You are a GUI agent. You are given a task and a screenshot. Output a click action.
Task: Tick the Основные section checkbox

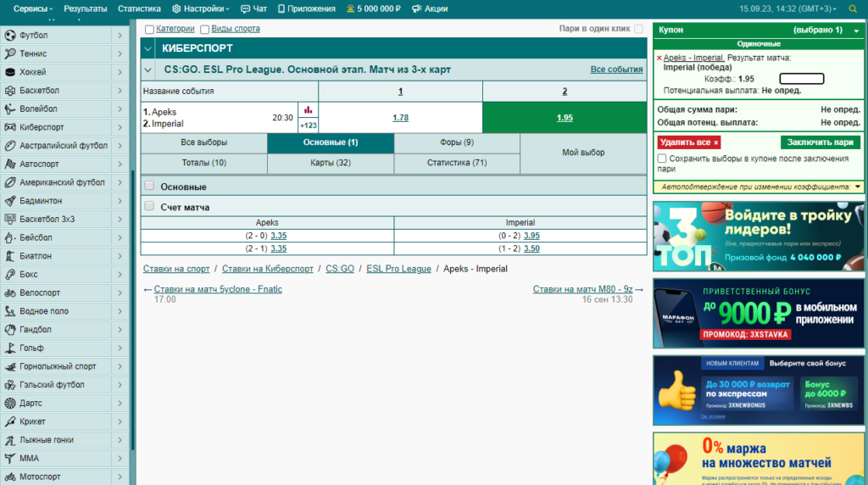tap(149, 186)
